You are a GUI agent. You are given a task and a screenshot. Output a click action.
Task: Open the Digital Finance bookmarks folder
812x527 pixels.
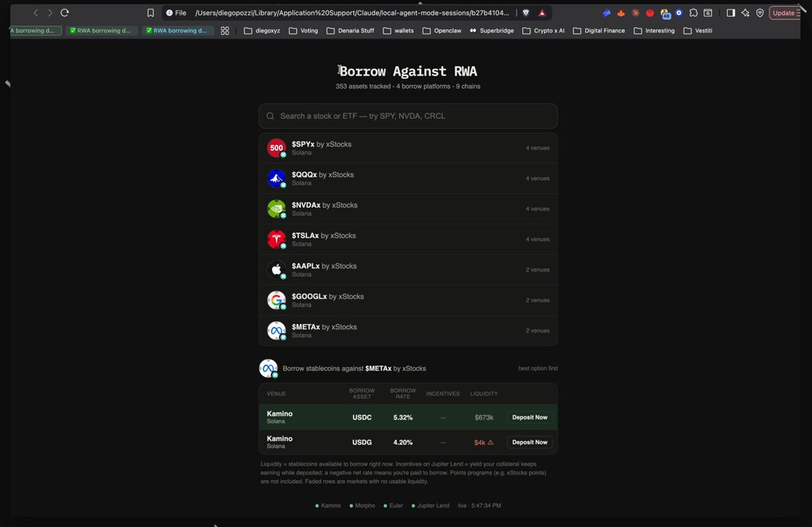coord(598,31)
